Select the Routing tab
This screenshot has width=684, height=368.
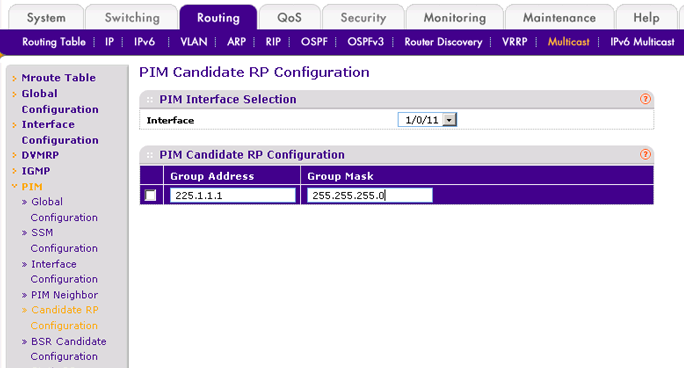(x=218, y=18)
